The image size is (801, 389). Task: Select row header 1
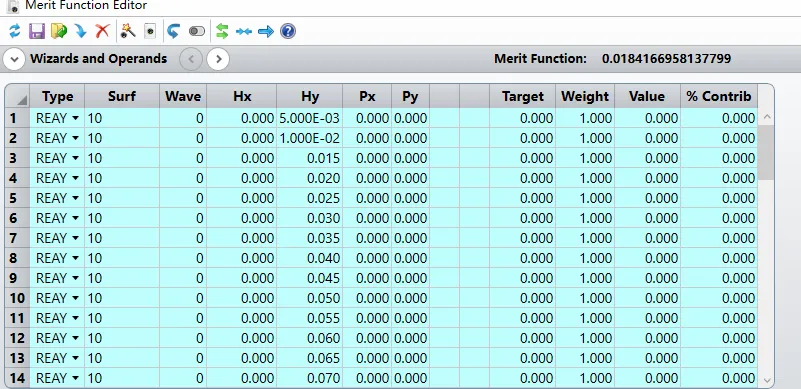click(17, 119)
